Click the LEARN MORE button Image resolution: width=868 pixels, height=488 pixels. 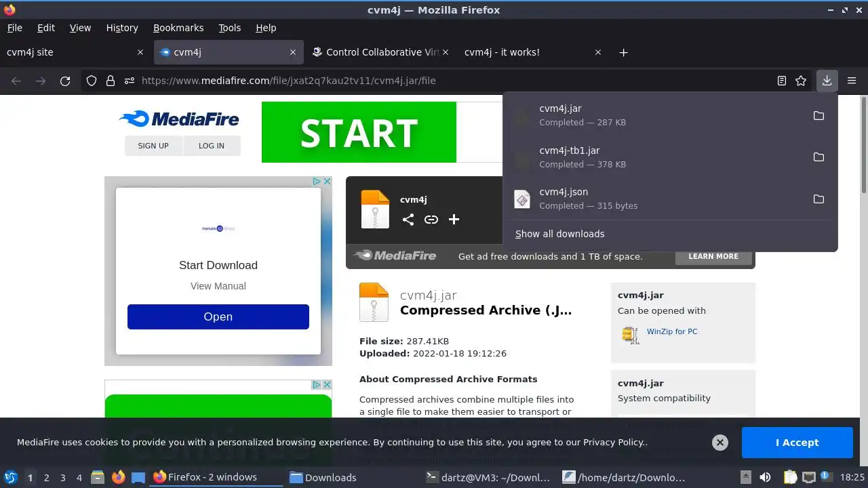click(713, 256)
